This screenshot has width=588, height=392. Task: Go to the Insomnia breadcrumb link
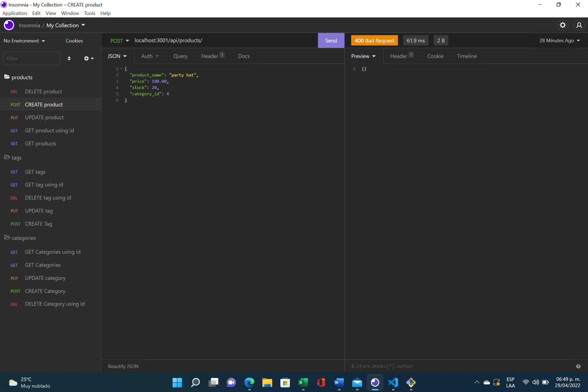(x=29, y=25)
